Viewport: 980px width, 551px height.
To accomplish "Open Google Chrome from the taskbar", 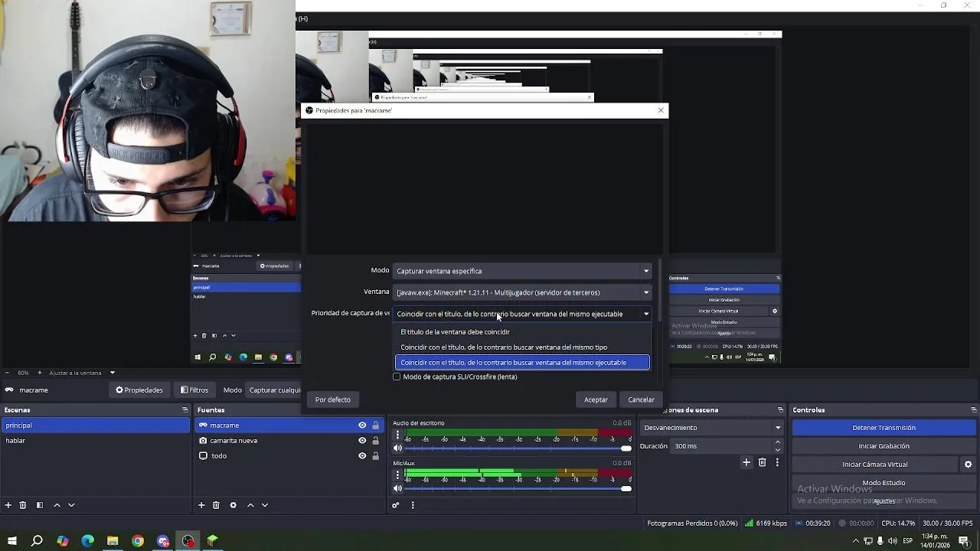I will click(x=138, y=541).
